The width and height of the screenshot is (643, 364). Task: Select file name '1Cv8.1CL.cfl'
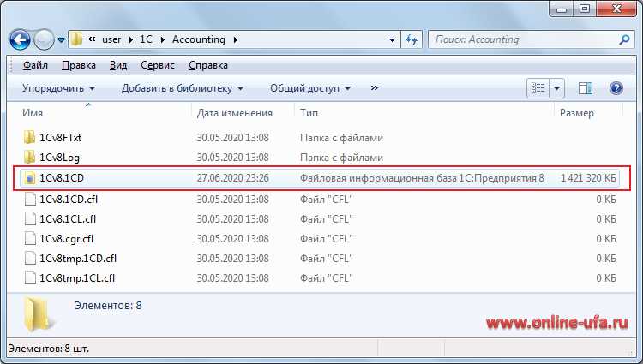(x=68, y=219)
